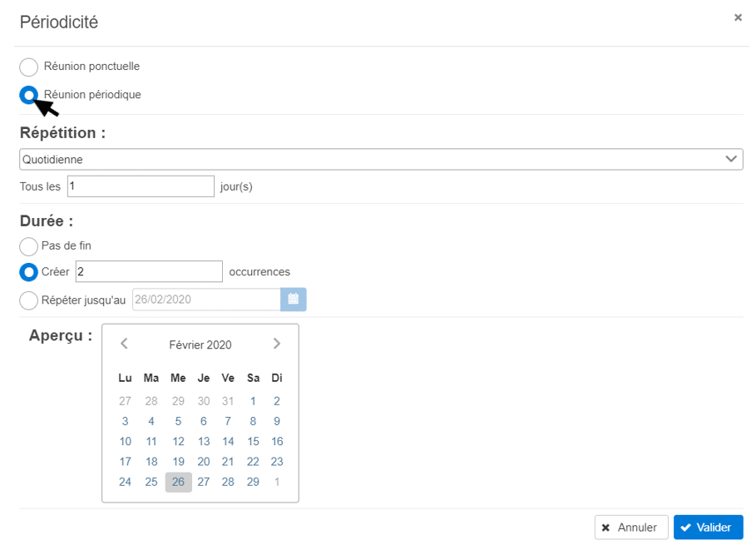Viewport: 756px width, 550px height.
Task: Choose Pas de fin duration option
Action: click(29, 246)
